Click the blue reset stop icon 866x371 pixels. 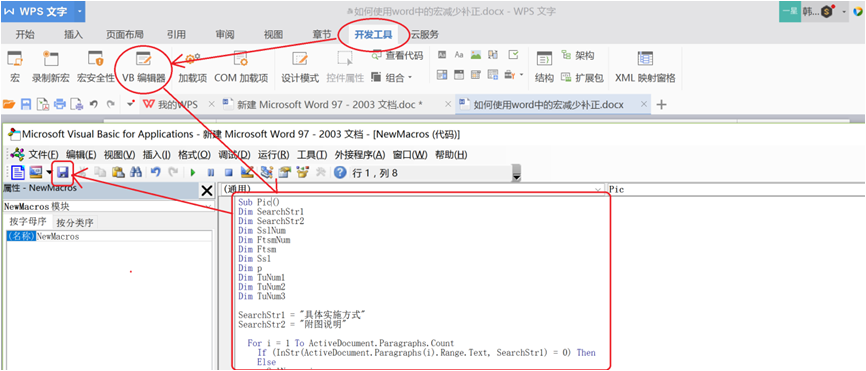pos(228,173)
